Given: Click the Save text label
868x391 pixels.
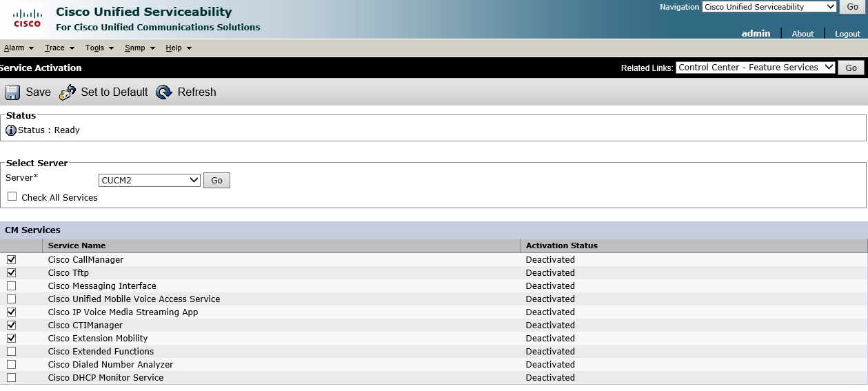Looking at the screenshot, I should (39, 92).
